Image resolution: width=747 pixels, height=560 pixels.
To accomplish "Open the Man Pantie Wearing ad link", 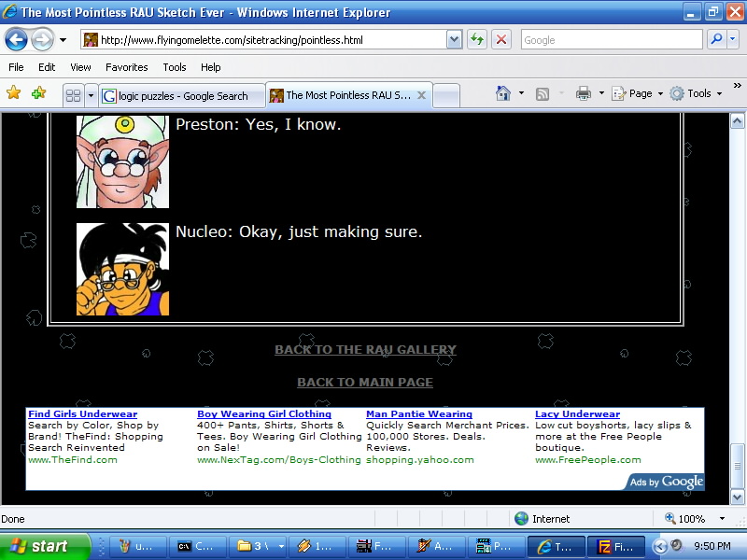I will tap(419, 413).
